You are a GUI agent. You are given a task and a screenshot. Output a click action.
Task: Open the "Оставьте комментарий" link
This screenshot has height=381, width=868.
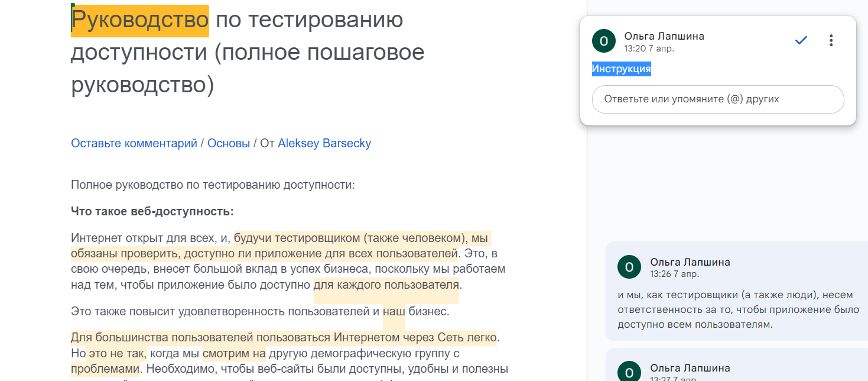134,143
